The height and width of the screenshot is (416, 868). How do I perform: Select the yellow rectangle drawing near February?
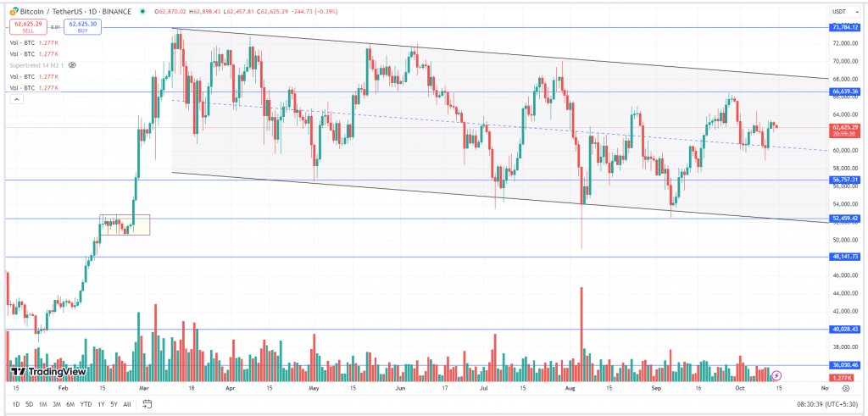(x=125, y=225)
